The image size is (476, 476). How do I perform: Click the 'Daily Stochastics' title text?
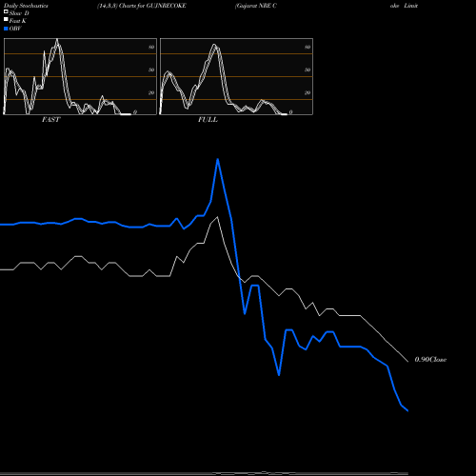point(26,6)
